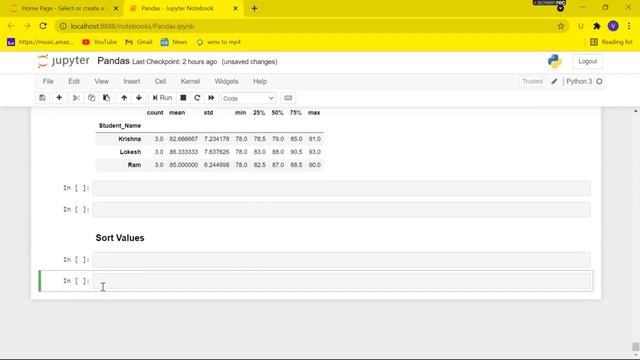
Task: Run the current cell
Action: (162, 98)
